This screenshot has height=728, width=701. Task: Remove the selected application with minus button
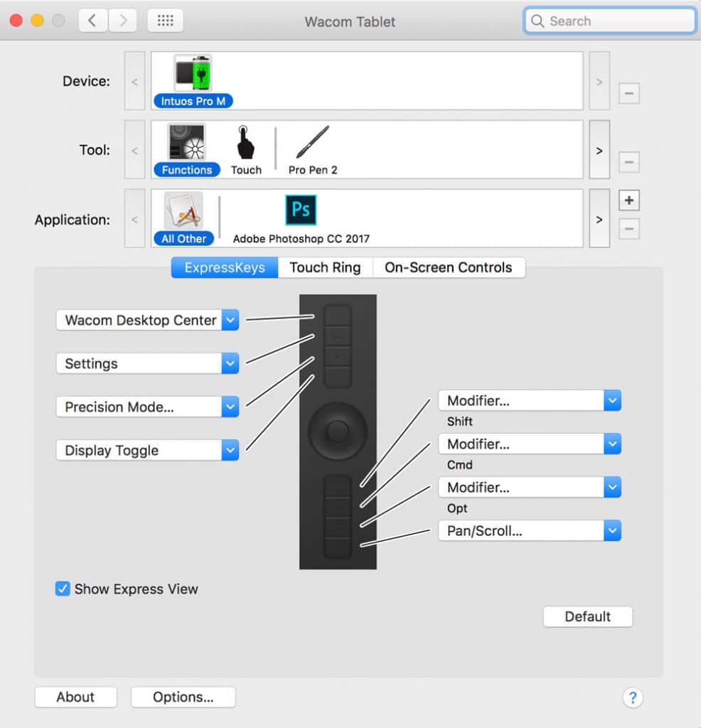coord(629,229)
